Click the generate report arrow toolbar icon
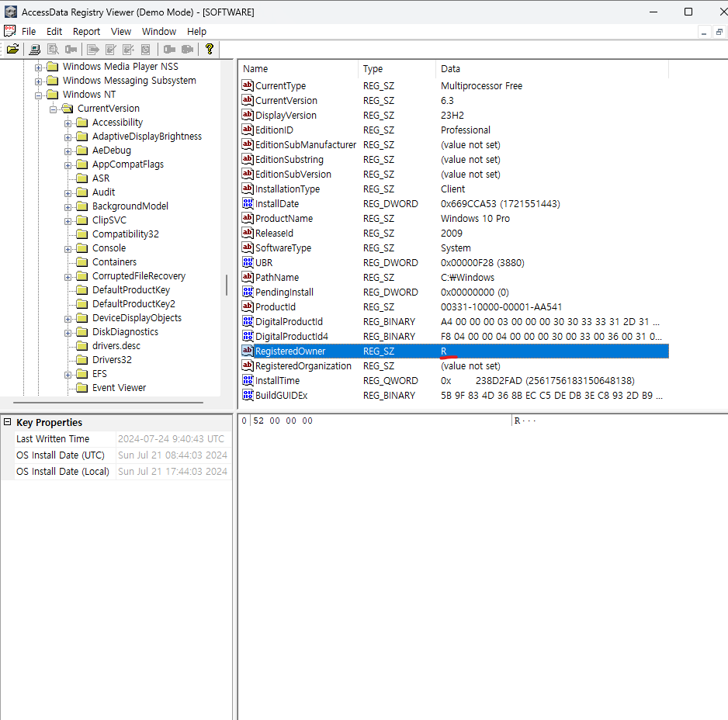Viewport: 728px width, 720px height. point(93,49)
